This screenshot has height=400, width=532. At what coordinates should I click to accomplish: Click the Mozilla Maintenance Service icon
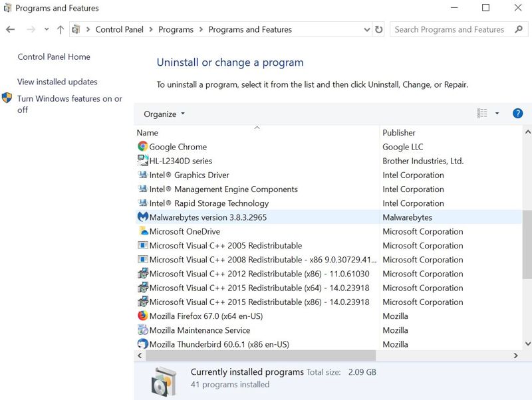[x=143, y=330]
